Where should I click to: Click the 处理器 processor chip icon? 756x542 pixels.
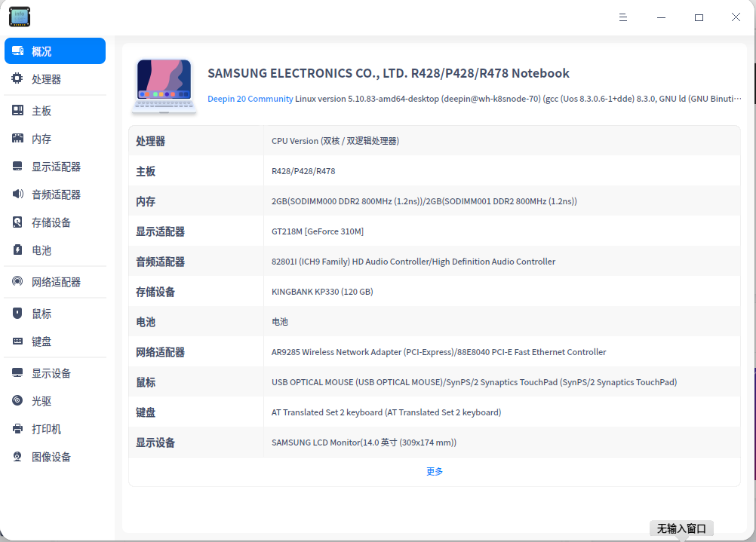[17, 78]
